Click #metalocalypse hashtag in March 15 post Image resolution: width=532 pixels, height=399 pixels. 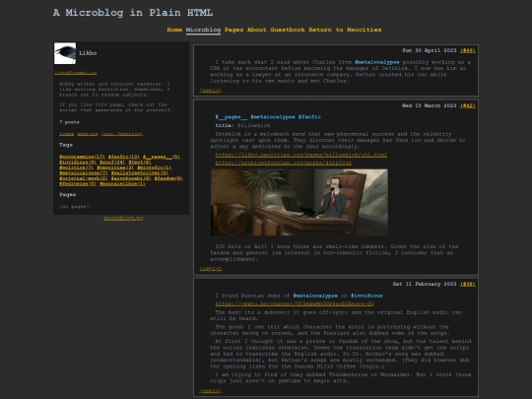[x=273, y=117]
